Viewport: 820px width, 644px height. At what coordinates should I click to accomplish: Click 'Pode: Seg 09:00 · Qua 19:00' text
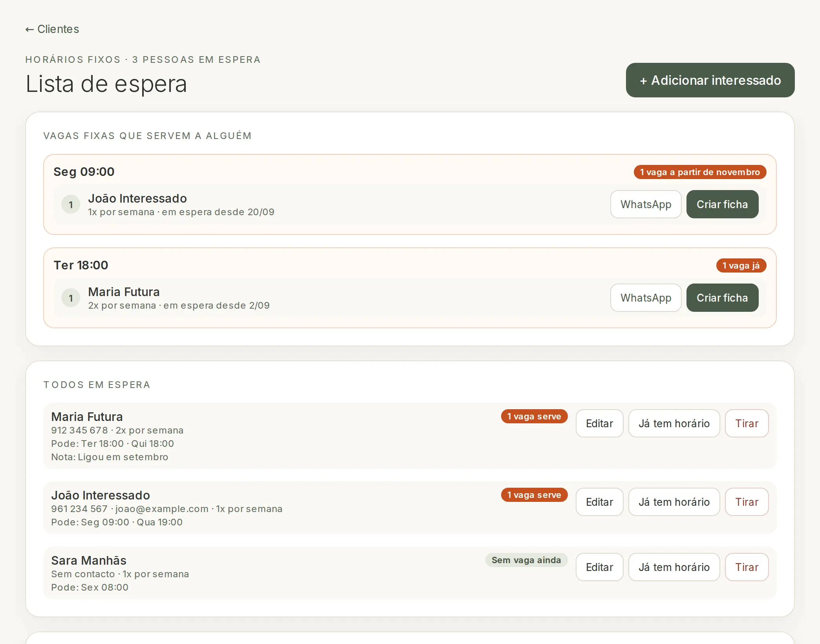(x=117, y=522)
